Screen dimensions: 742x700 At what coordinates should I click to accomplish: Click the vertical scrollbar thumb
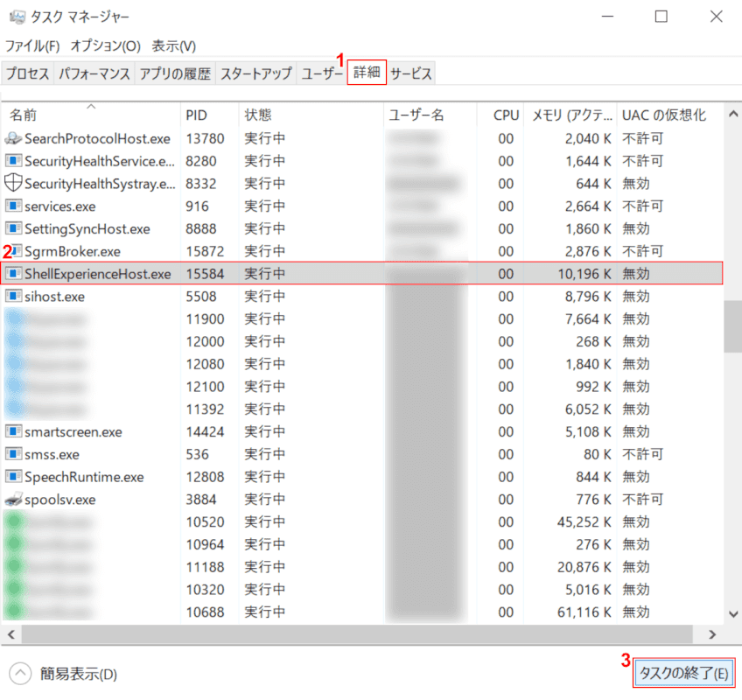tap(733, 326)
